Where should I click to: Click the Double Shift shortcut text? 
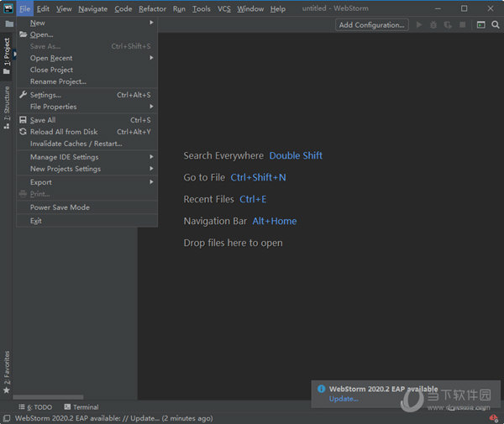click(296, 155)
